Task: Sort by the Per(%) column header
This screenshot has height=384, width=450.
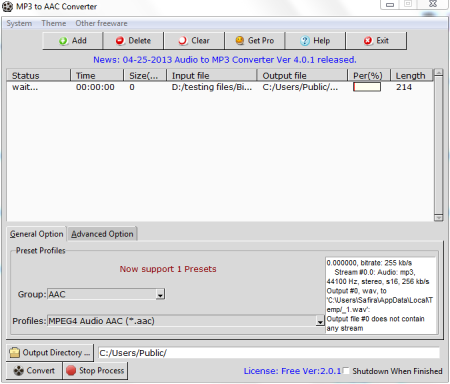Action: [369, 76]
